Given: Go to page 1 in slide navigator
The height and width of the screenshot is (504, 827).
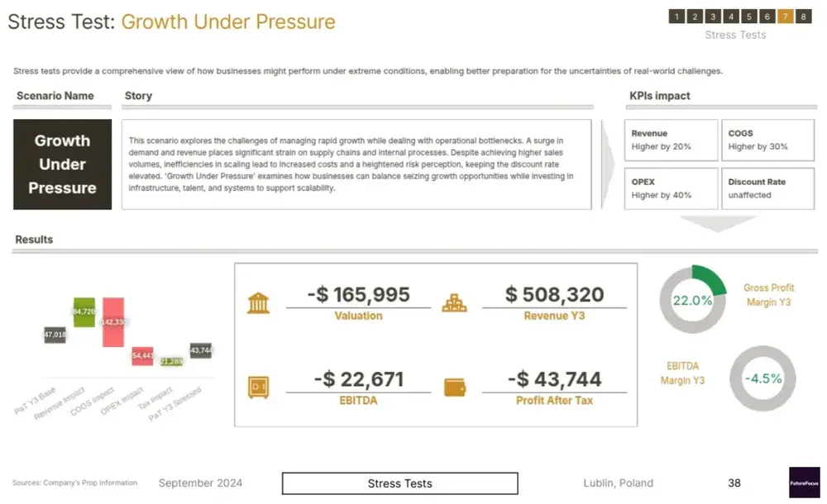Looking at the screenshot, I should coord(676,17).
